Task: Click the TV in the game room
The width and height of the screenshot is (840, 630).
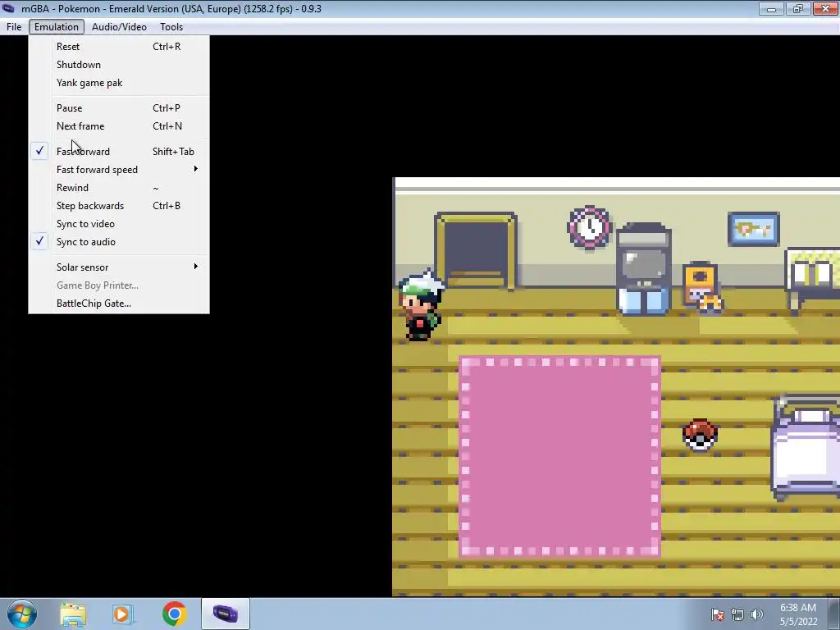Action: (643, 268)
